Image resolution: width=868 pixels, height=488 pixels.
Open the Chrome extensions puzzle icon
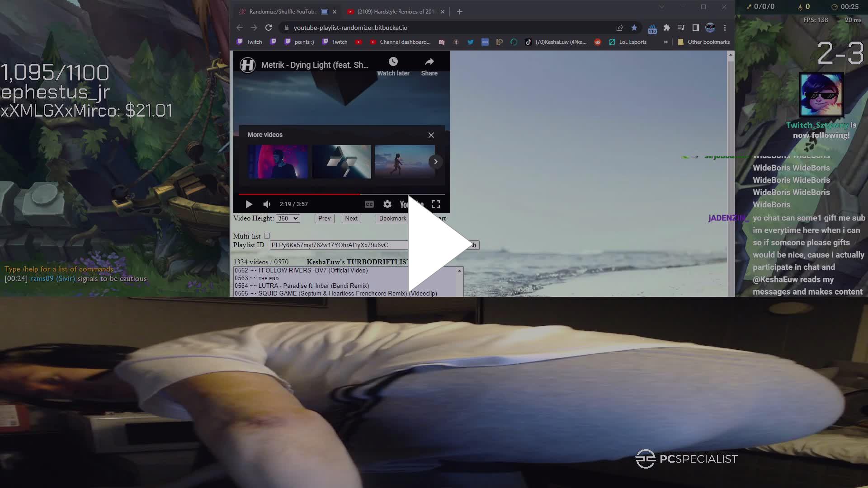[666, 28]
